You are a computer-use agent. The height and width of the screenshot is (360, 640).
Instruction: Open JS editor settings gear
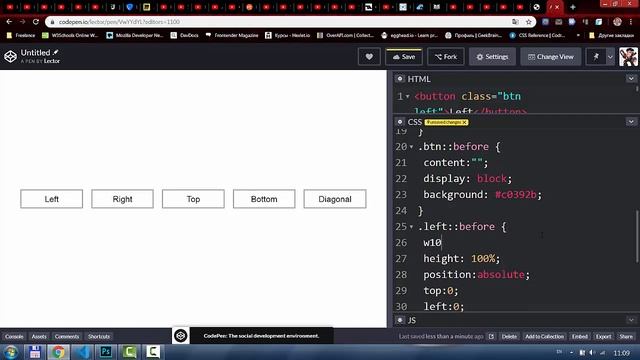[x=400, y=320]
